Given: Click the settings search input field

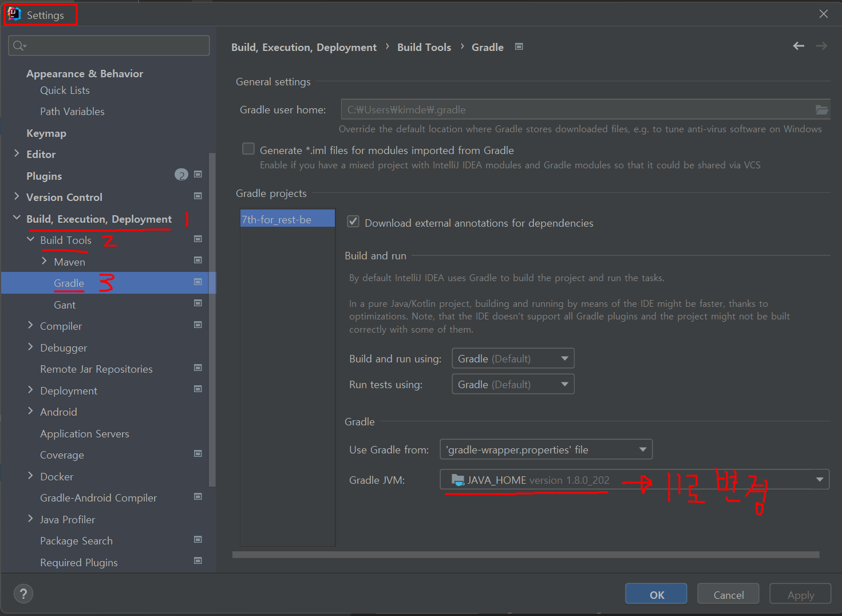Looking at the screenshot, I should tap(109, 46).
